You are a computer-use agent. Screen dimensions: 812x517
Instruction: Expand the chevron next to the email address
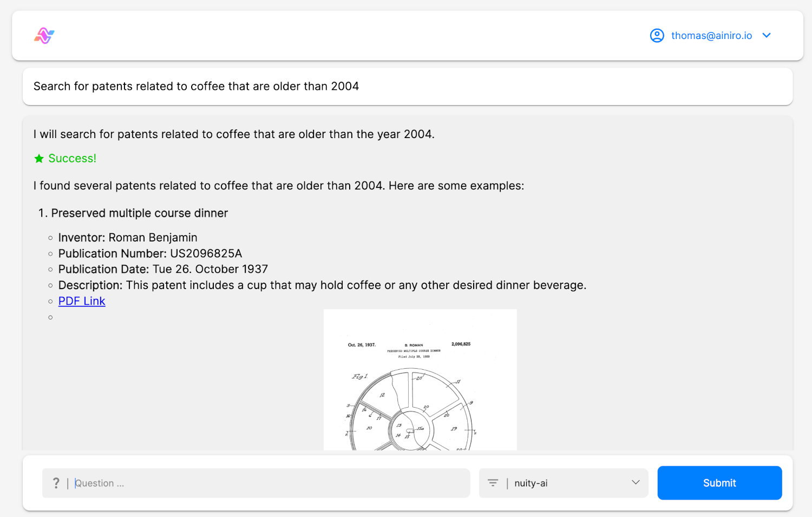767,36
